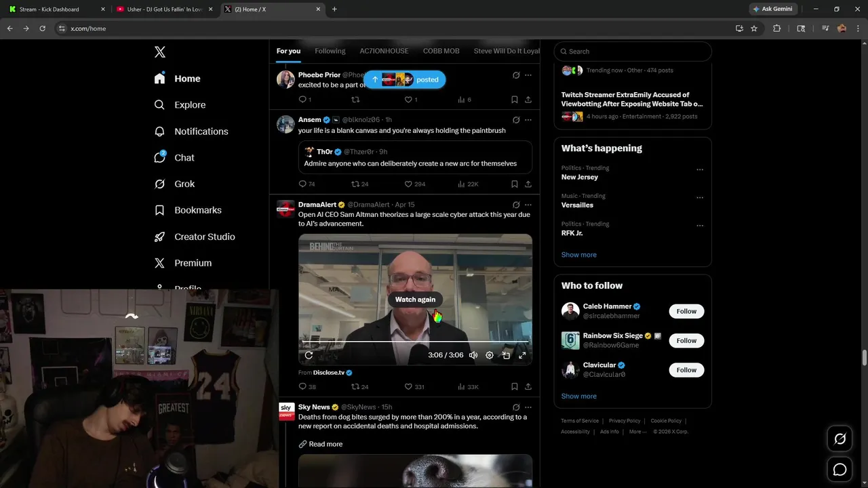Open more options on DramaAlert's post
Viewport: 868px width, 488px height.
click(528, 205)
